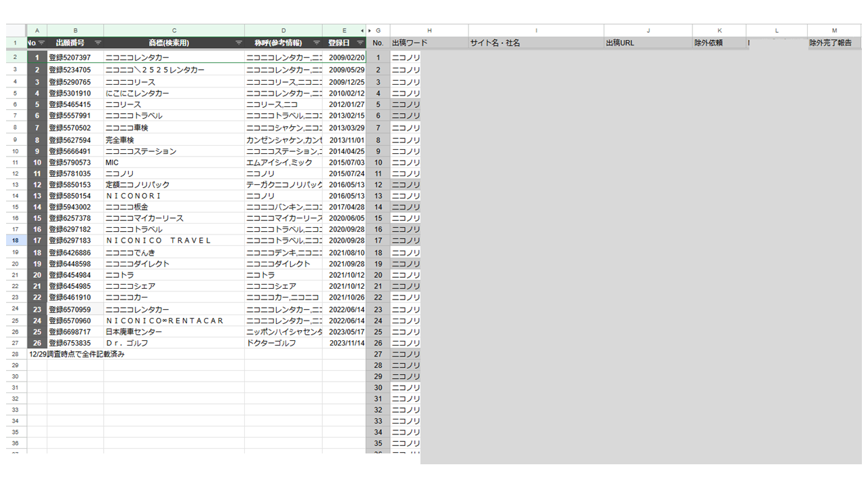
Task: Select column D header
Action: point(283,30)
